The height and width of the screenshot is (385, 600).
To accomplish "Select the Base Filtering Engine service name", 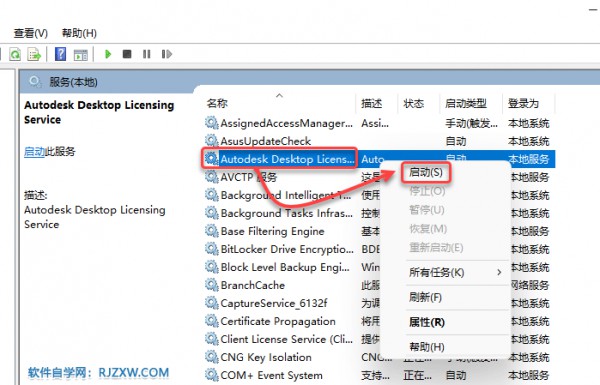I will pos(272,231).
